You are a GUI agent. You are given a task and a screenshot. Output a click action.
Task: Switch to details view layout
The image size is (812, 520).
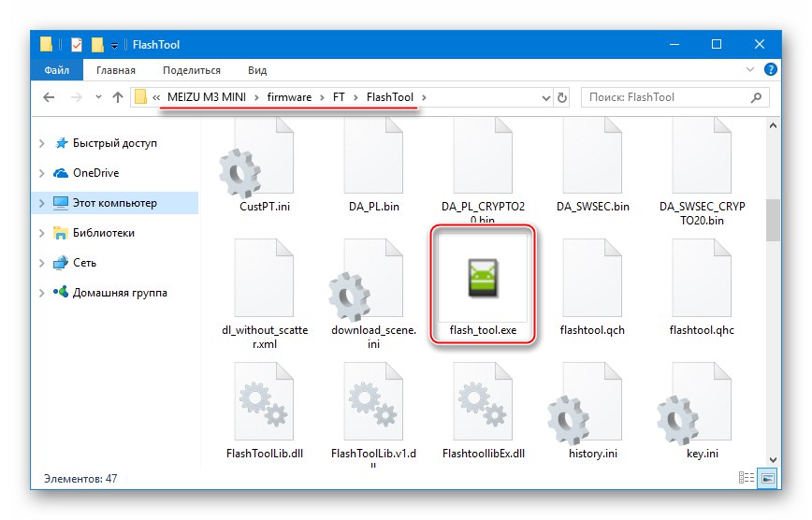coord(747,478)
